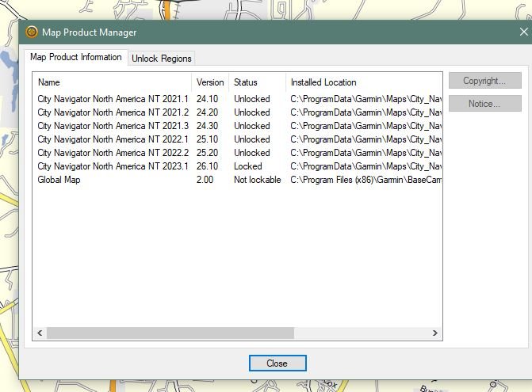Click the Map Product Manager title text
532x392 pixels.
tap(90, 32)
